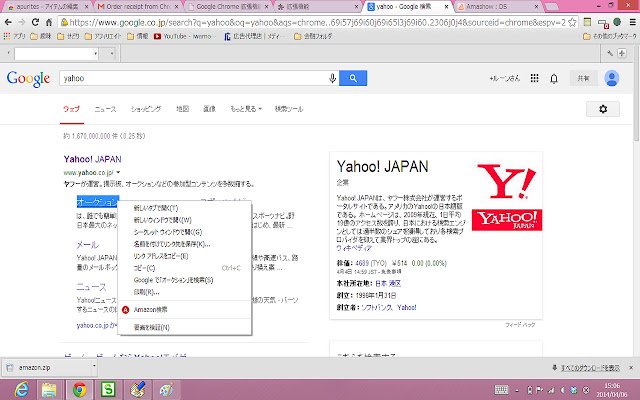This screenshot has width=640, height=400.
Task: Open Internet Explorer from the taskbar
Action: 20,389
